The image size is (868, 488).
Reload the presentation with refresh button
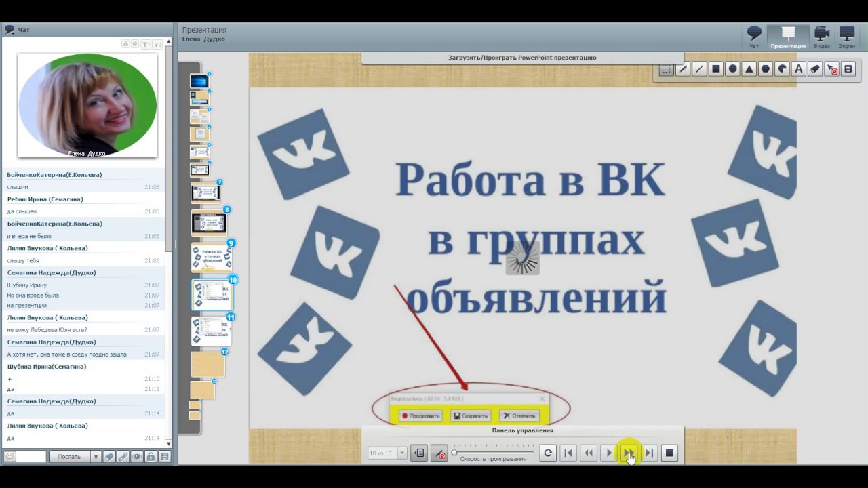click(x=548, y=453)
